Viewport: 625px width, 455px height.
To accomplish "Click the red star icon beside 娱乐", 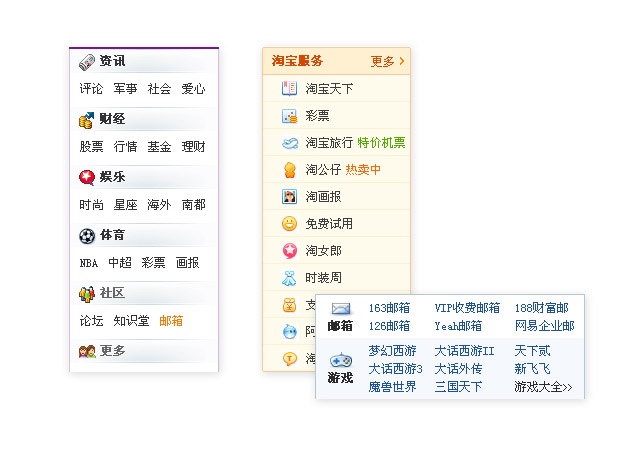I will (87, 178).
